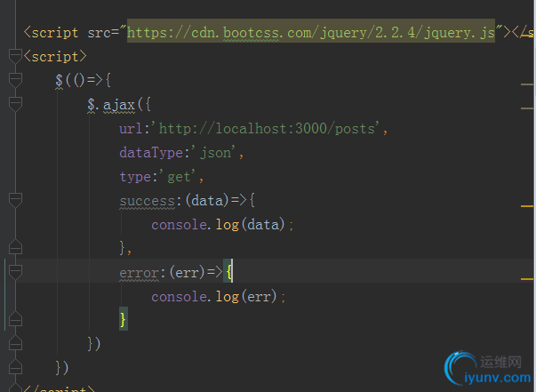The image size is (536, 392).
Task: Click the fold-end marker beside the indented }) closing $.ajax
Action: point(15,343)
